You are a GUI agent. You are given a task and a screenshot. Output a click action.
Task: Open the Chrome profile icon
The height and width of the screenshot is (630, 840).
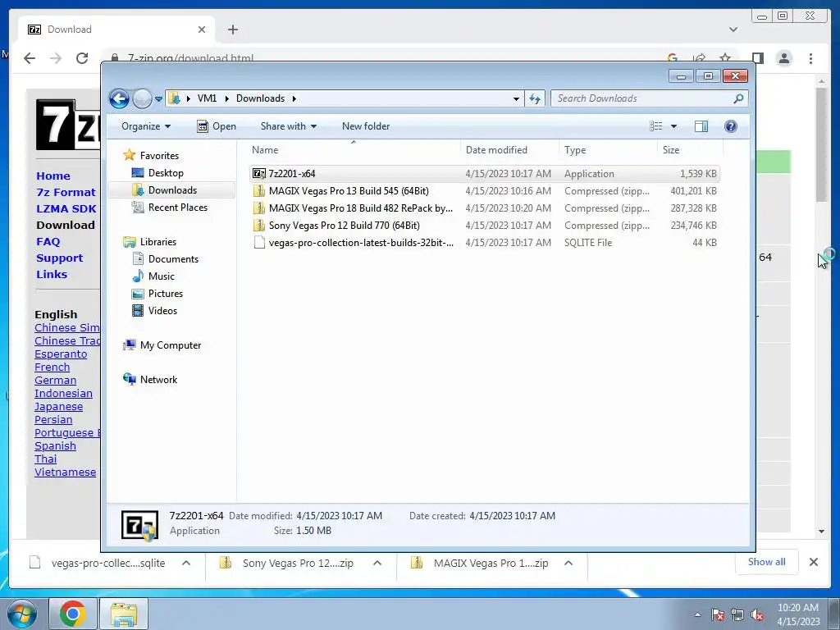point(784,58)
